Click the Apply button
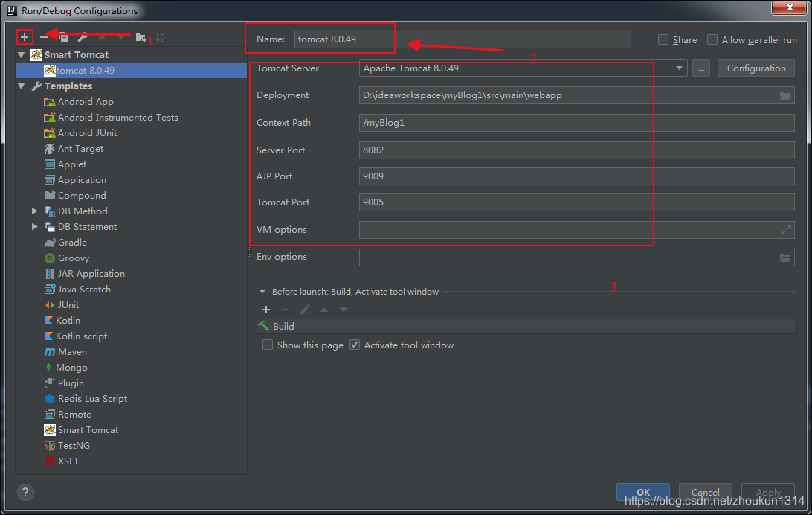 coord(768,492)
